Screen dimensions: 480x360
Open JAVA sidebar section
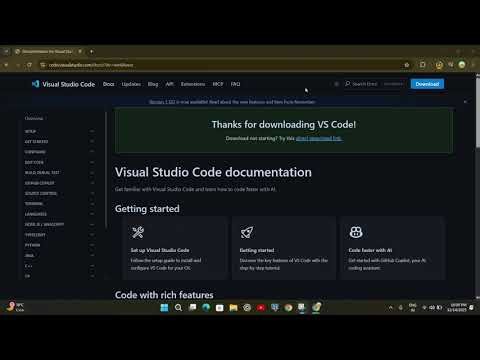coord(29,255)
